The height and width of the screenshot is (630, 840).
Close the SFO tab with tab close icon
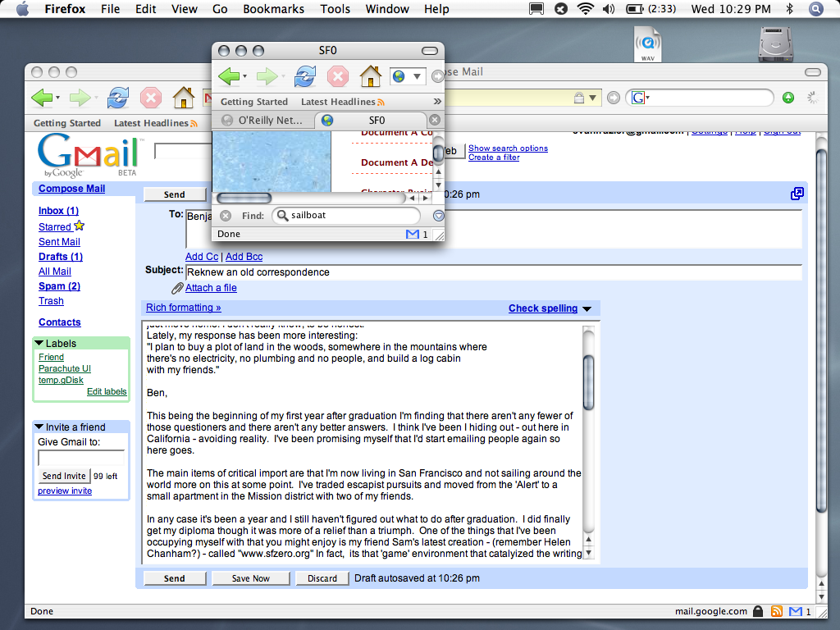pos(435,120)
